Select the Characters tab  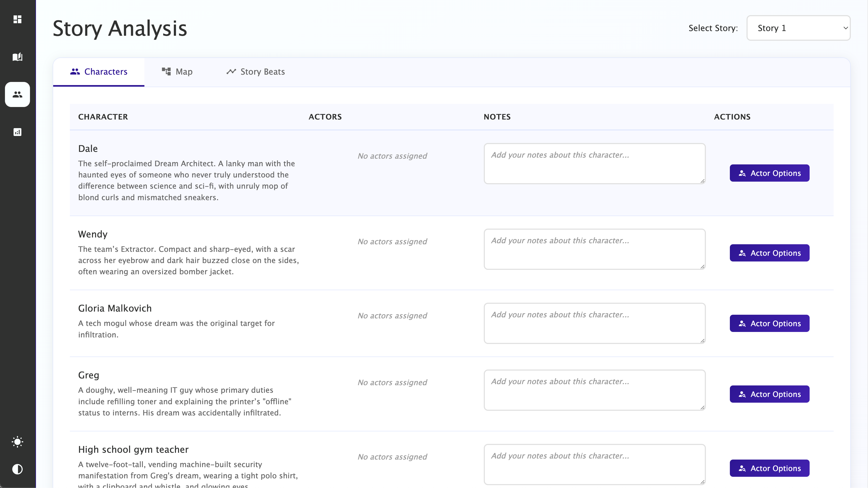tap(99, 72)
